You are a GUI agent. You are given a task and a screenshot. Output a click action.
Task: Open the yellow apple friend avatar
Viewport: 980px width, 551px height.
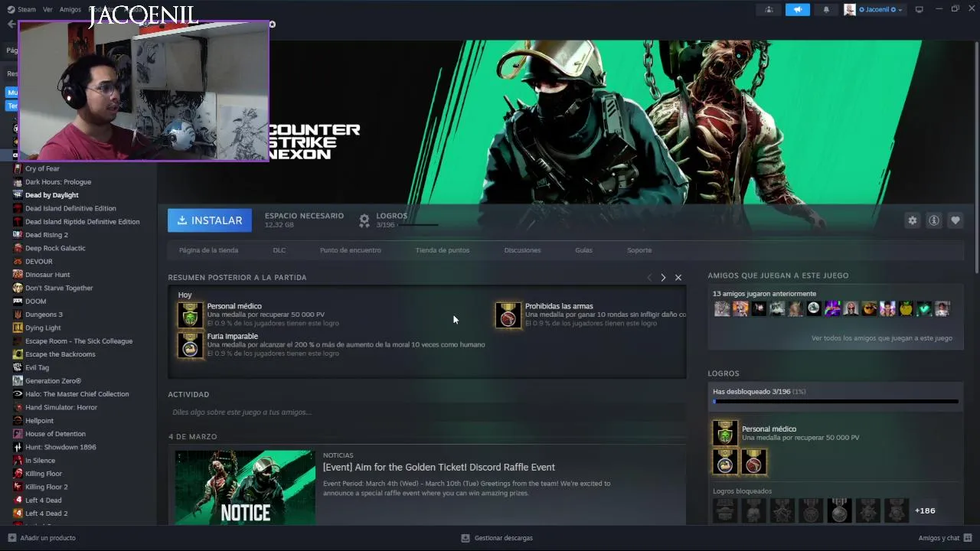pos(906,308)
